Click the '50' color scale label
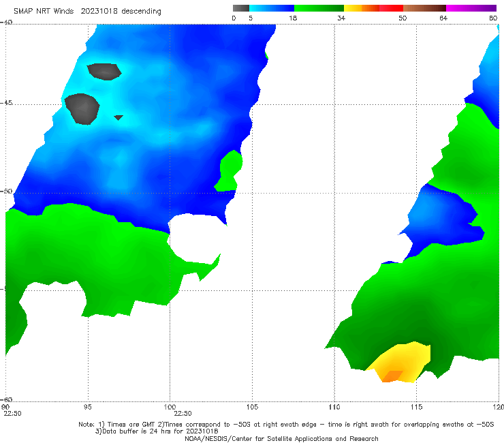504x443 pixels. [403, 18]
